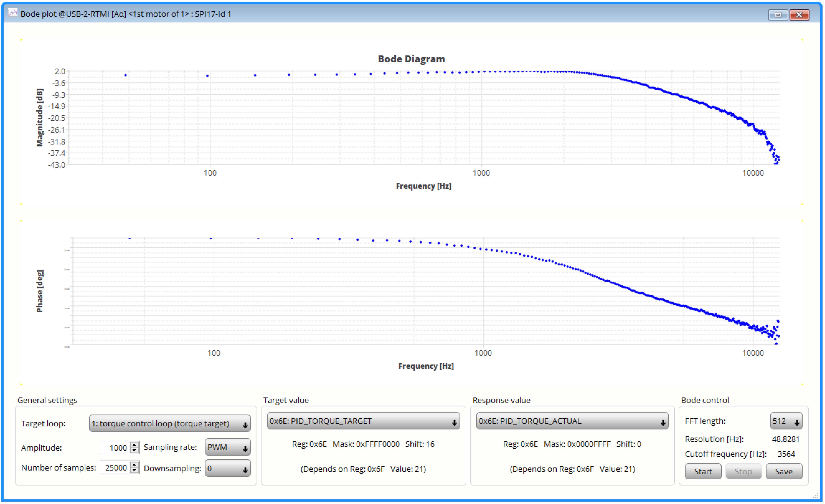Viewport: 825px width, 504px height.
Task: Click the Stop button in Bode control
Action: pyautogui.click(x=743, y=472)
